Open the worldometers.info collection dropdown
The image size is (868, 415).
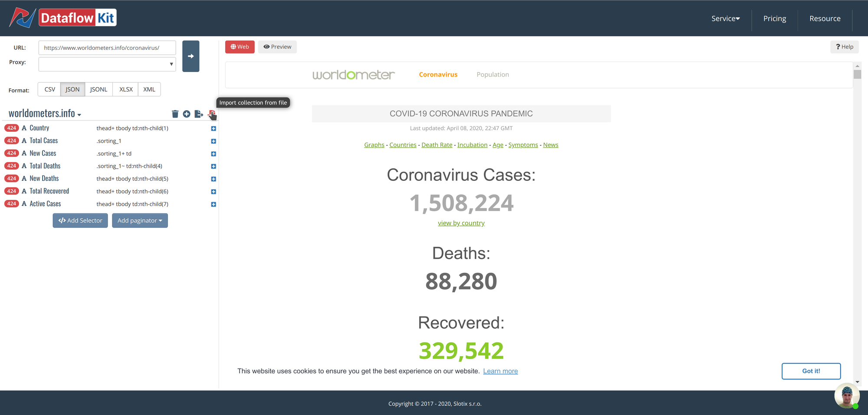45,114
